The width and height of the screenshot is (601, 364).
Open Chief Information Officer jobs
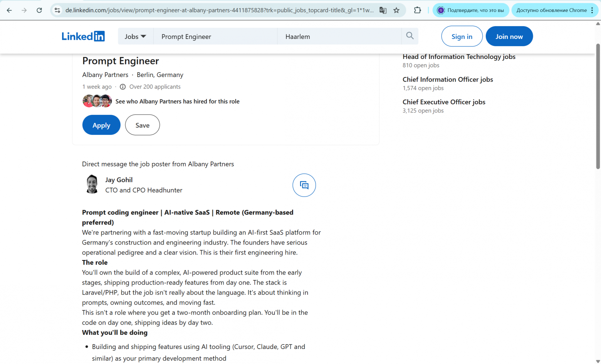pos(448,79)
